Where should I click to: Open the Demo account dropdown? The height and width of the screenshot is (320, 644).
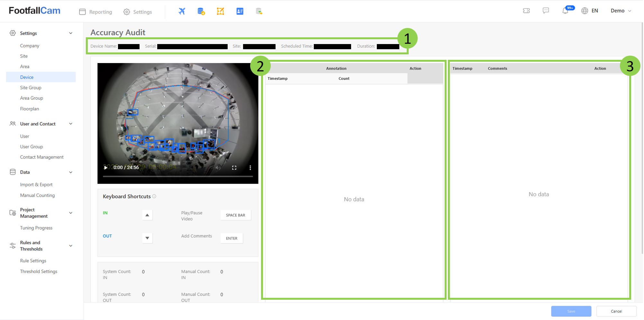click(x=621, y=11)
